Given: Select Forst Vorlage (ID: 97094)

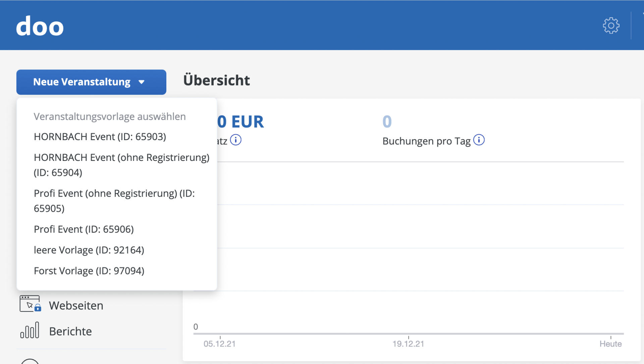Looking at the screenshot, I should pos(89,271).
